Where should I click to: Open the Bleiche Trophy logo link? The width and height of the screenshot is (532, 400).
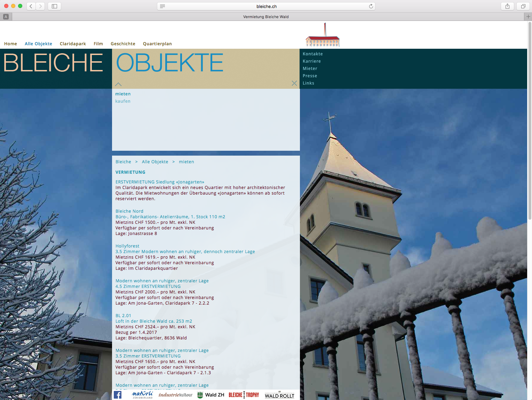[x=244, y=395]
